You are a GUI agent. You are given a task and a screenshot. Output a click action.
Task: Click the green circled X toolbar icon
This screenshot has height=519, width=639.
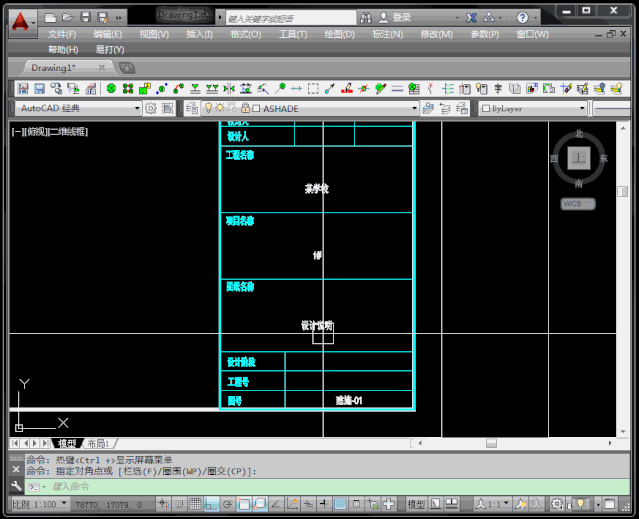pyautogui.click(x=111, y=88)
